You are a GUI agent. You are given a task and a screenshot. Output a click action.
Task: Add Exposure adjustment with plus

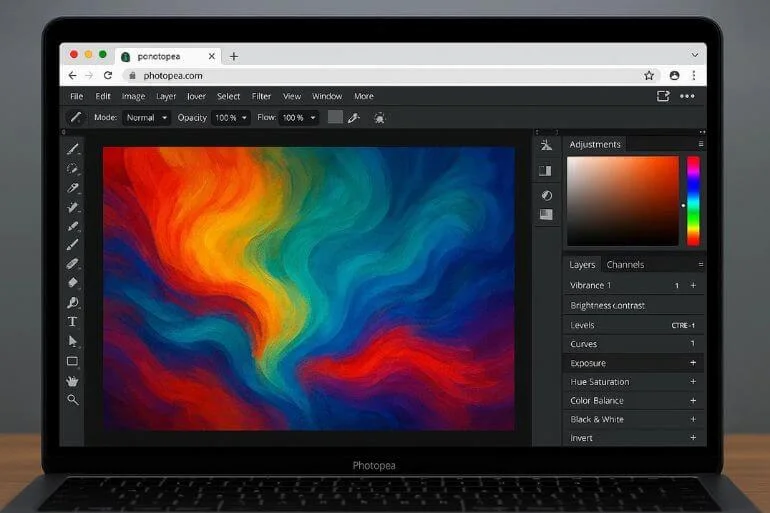click(x=693, y=363)
